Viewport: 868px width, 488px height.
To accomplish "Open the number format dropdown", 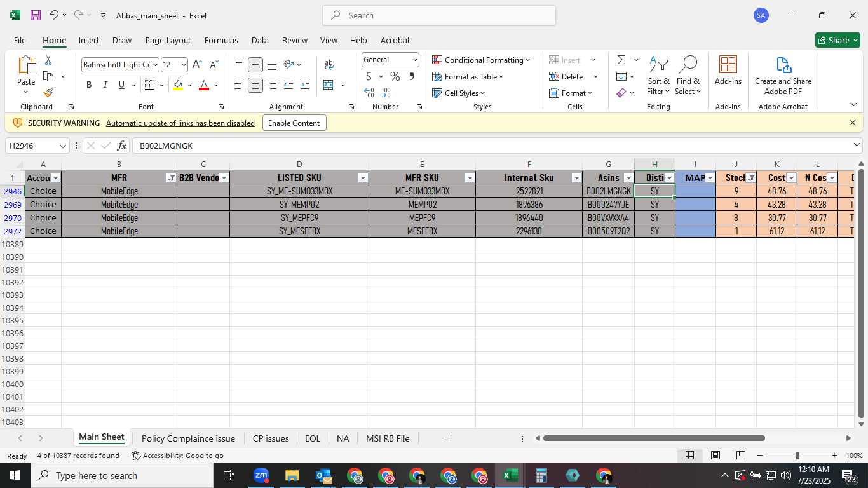I will coord(415,60).
